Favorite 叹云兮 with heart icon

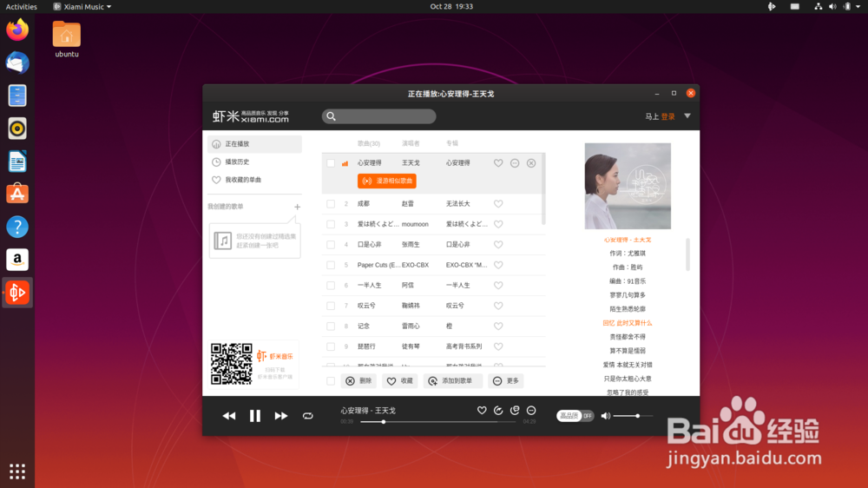(498, 306)
